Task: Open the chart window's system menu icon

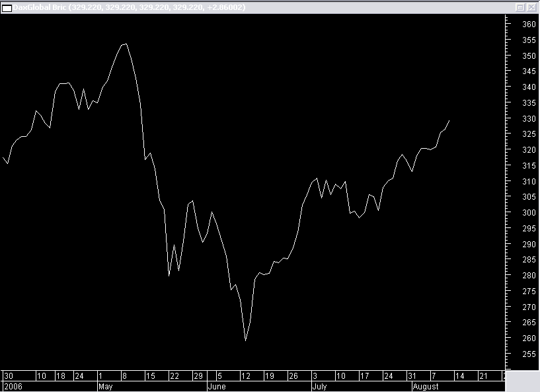Action: (x=7, y=8)
